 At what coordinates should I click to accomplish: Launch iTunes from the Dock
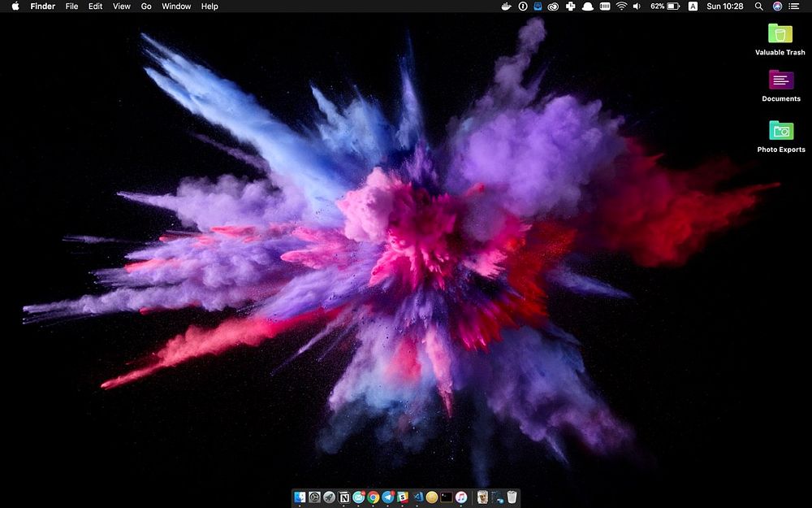point(461,497)
